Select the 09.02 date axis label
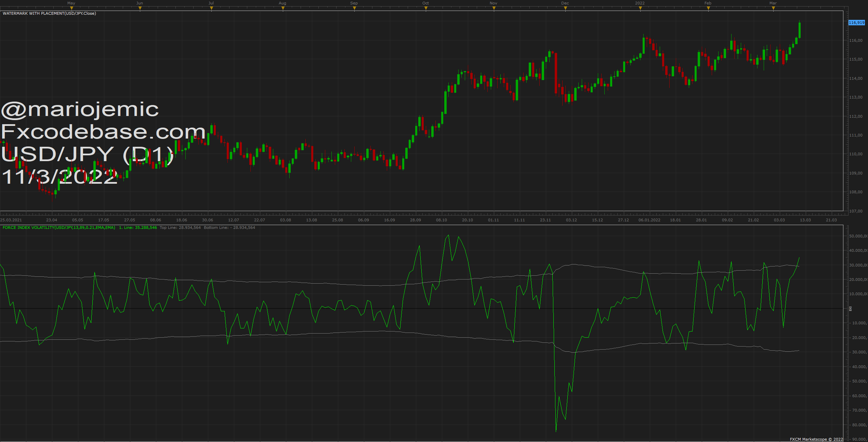Image resolution: width=868 pixels, height=442 pixels. tap(727, 220)
